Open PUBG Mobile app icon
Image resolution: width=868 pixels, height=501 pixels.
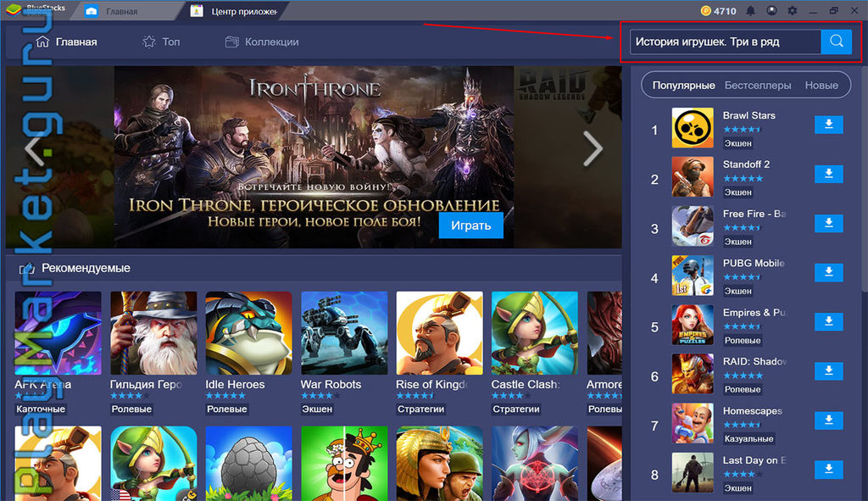(693, 276)
